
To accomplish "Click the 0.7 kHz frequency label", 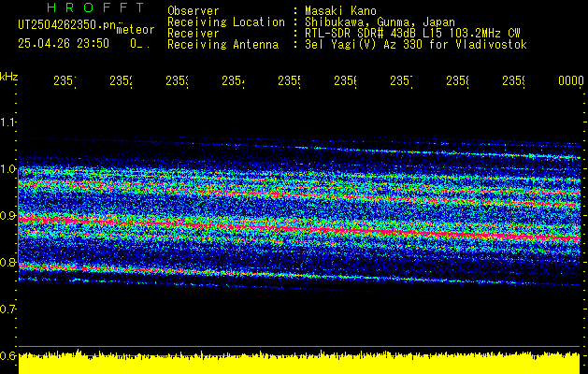I will point(7,309).
